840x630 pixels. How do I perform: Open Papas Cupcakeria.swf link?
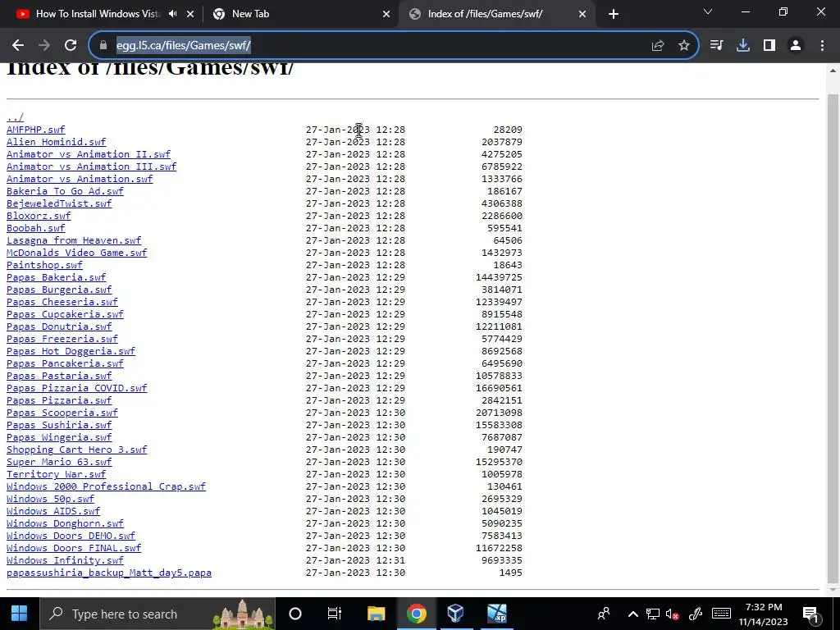pyautogui.click(x=65, y=314)
